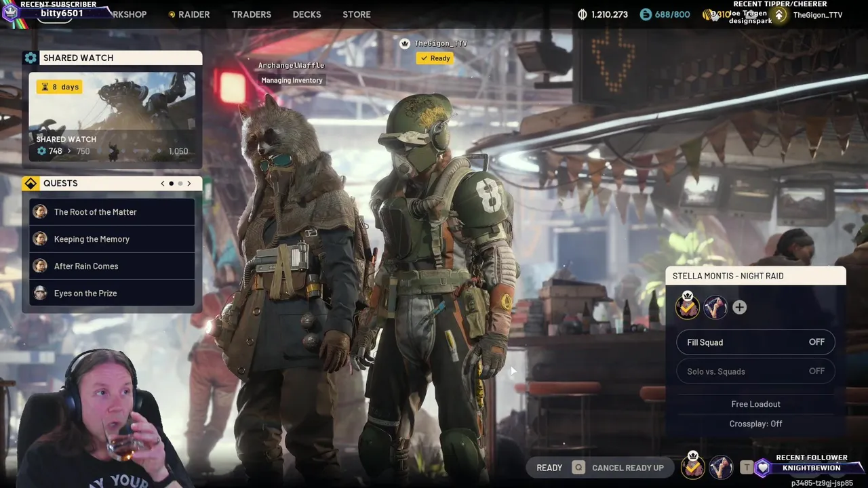Image resolution: width=868 pixels, height=488 pixels.
Task: Open the Store tab
Action: [357, 14]
